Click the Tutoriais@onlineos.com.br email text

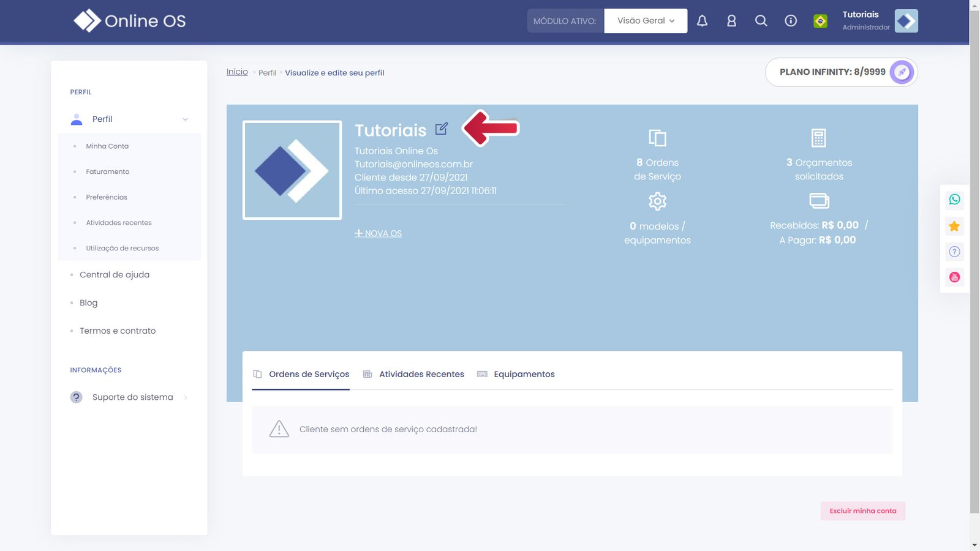[x=413, y=164]
